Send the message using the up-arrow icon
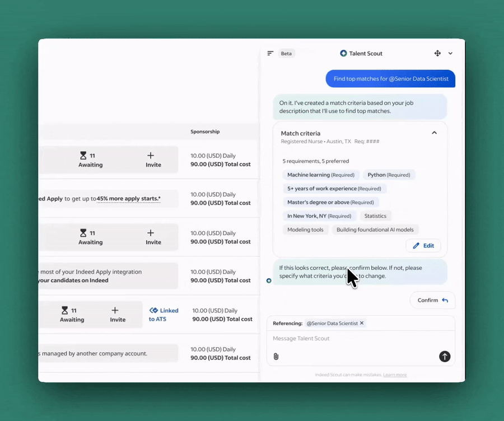This screenshot has height=421, width=504. [x=444, y=357]
